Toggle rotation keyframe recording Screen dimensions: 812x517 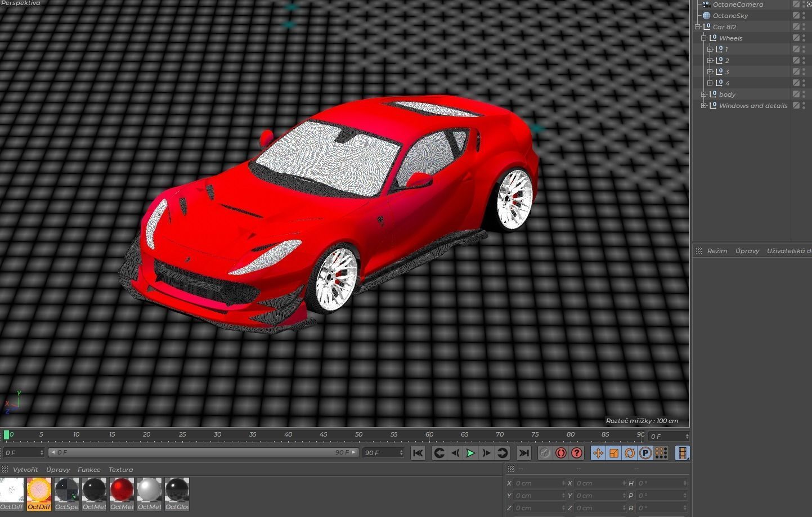pos(630,453)
